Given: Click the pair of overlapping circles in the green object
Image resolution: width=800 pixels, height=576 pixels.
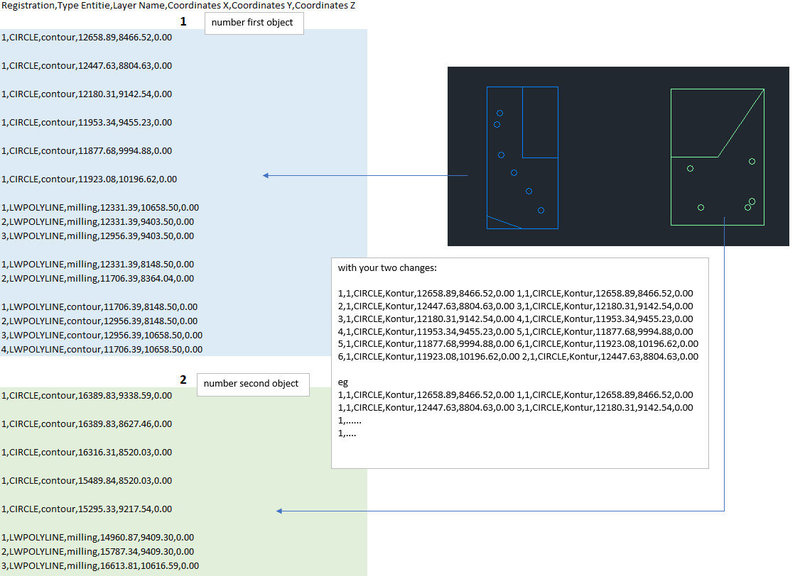Looking at the screenshot, I should click(748, 204).
